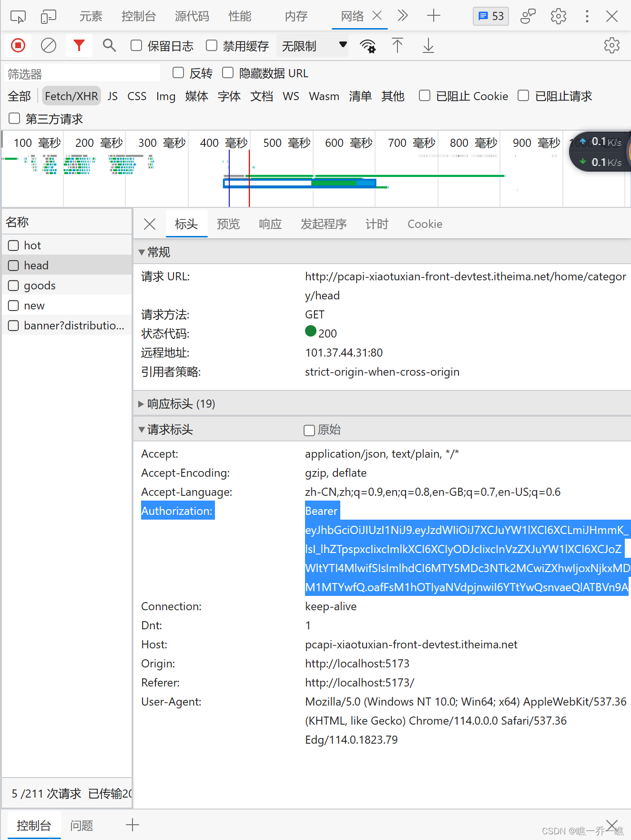Activate the inspect element picker icon

pos(18,17)
